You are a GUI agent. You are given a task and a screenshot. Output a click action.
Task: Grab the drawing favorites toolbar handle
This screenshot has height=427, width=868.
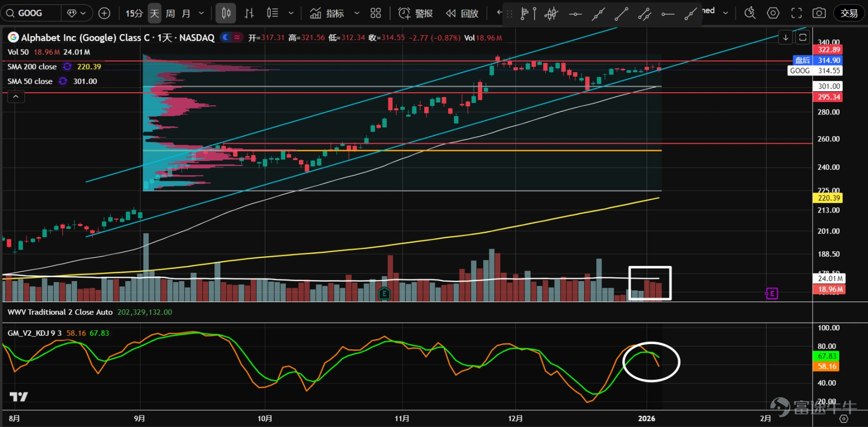509,14
